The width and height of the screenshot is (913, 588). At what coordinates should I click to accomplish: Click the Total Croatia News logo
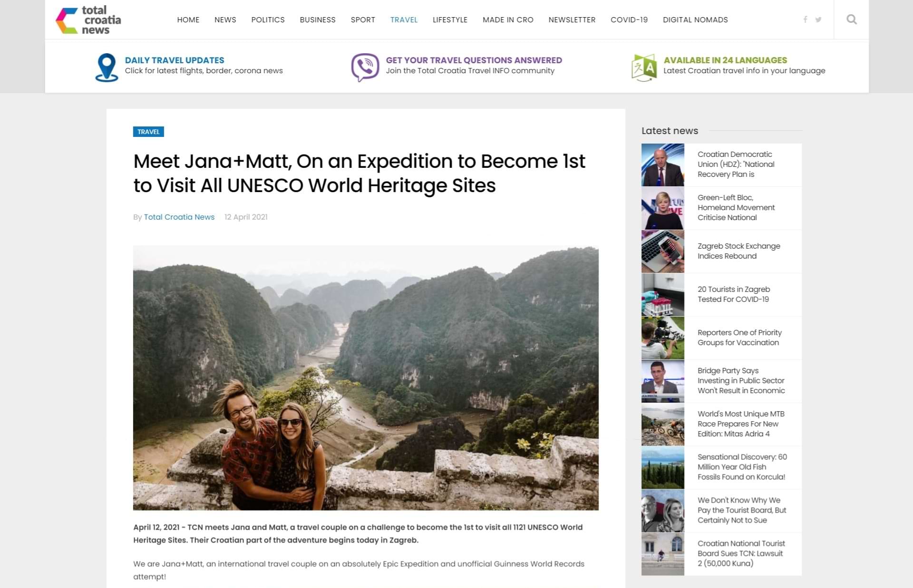(x=88, y=19)
